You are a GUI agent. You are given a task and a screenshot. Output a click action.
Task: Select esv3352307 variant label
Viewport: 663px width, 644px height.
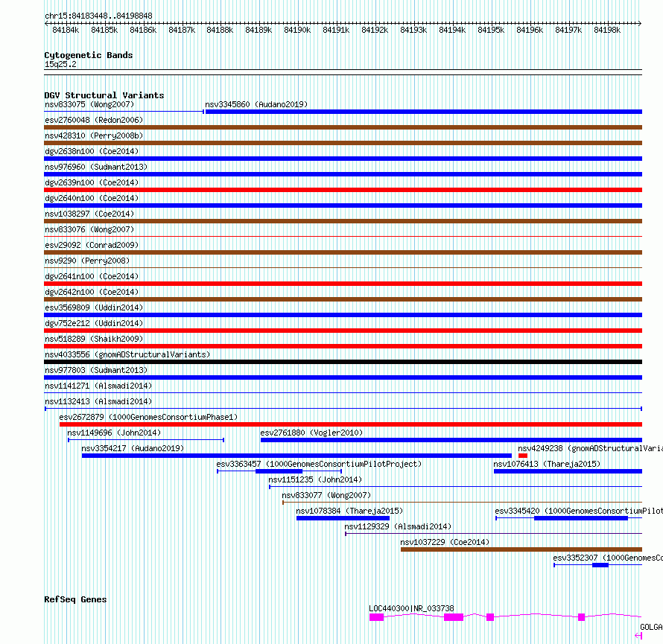(x=608, y=558)
